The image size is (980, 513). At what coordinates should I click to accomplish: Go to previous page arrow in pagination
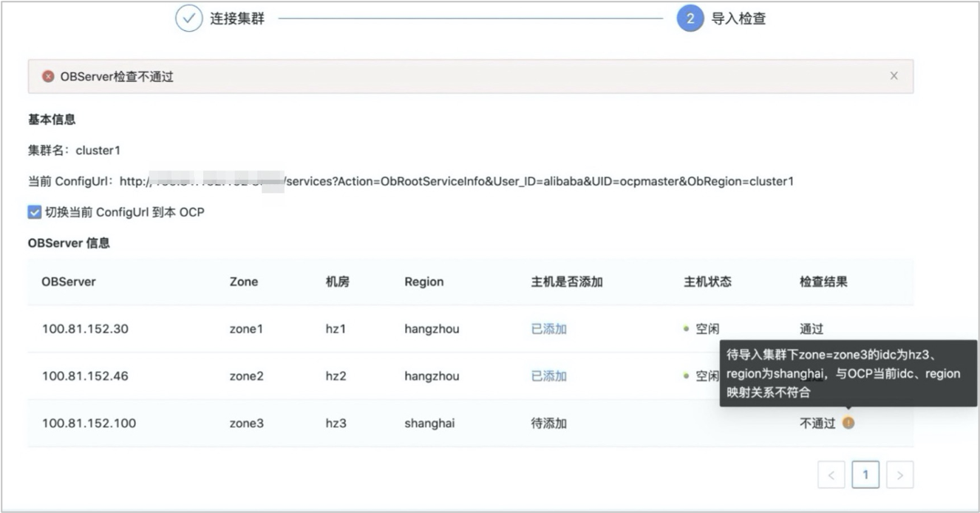831,475
